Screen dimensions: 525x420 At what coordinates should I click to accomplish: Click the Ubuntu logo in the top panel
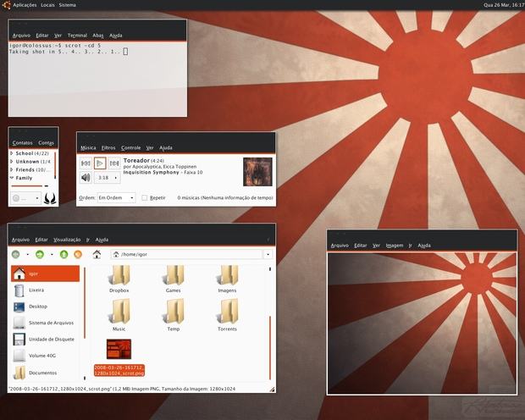6,5
